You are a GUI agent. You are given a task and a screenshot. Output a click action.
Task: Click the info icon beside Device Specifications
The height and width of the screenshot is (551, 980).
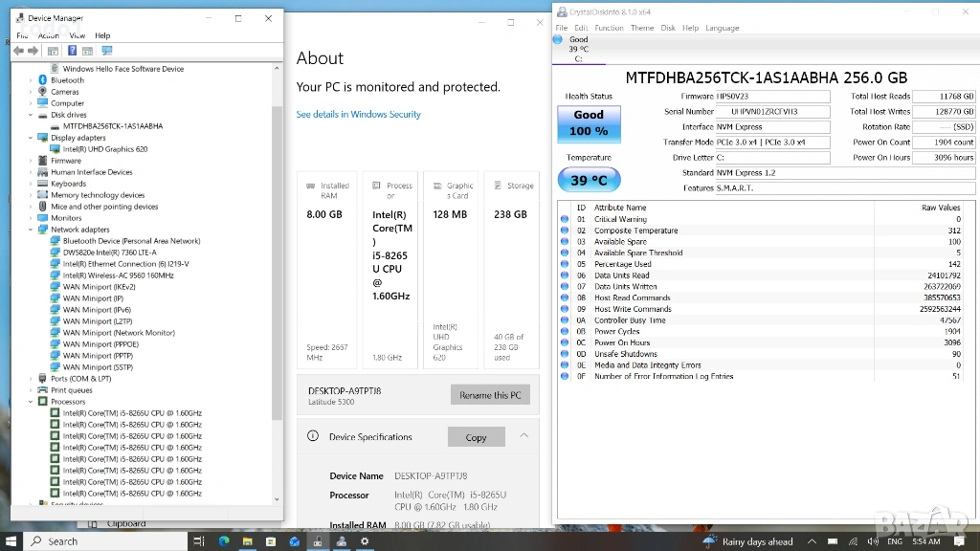pyautogui.click(x=312, y=436)
